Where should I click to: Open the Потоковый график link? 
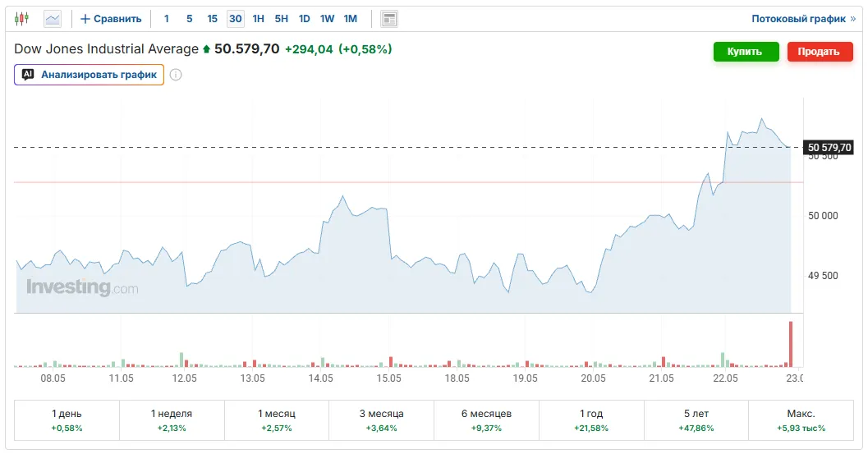(803, 19)
